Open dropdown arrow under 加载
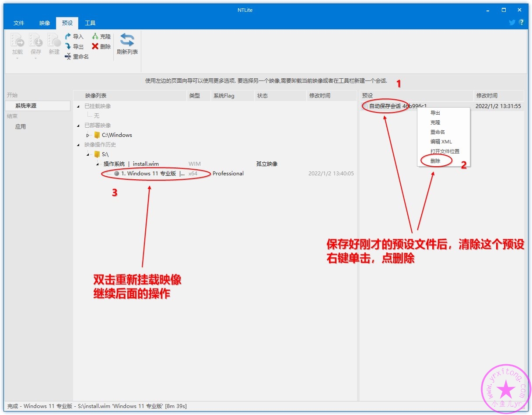Screen dimensions: 532x415 click(x=17, y=58)
